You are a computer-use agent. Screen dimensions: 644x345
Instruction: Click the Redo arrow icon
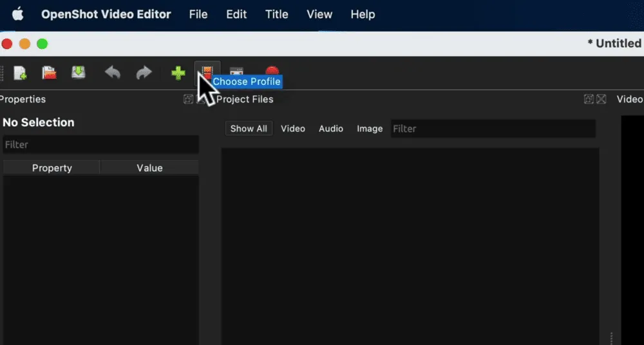click(143, 73)
